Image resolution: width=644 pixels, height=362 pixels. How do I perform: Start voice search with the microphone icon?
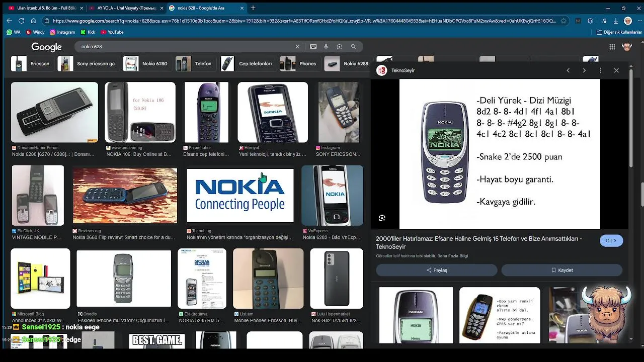click(326, 46)
